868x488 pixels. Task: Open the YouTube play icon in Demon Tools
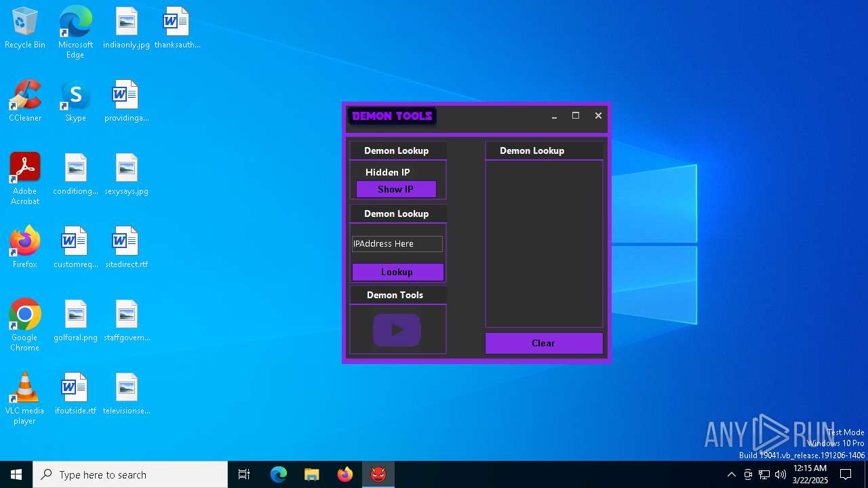tap(397, 330)
